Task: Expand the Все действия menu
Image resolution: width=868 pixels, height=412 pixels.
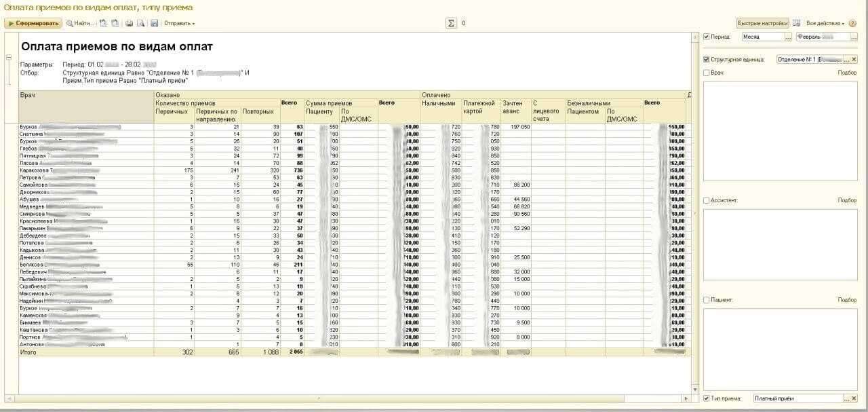Action: pyautogui.click(x=825, y=23)
